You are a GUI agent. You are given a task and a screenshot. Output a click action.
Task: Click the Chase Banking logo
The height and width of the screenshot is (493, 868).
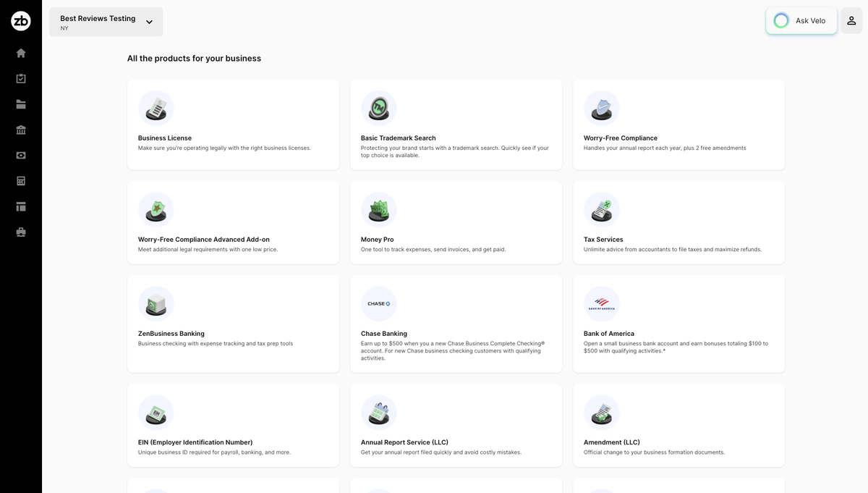379,304
